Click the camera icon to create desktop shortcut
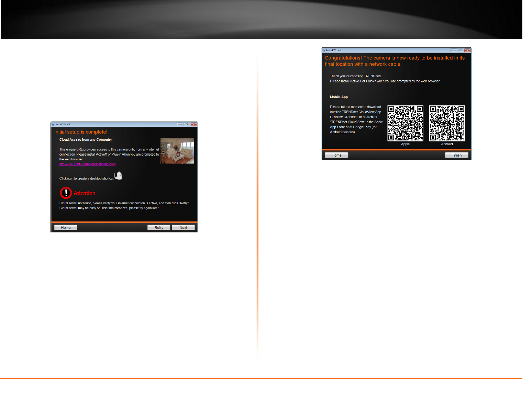 (x=119, y=175)
